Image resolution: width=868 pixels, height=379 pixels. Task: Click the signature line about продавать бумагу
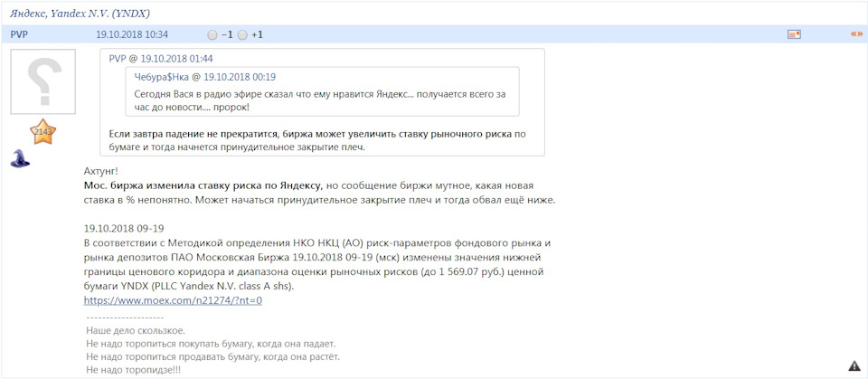point(213,356)
